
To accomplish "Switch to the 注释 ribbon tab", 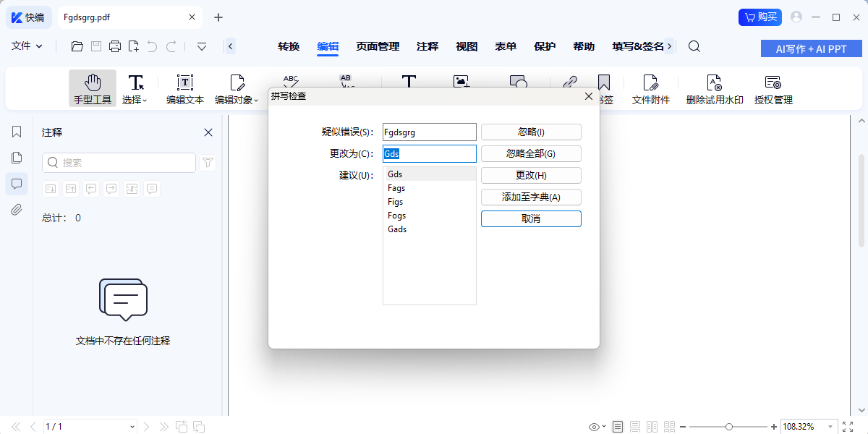I will (x=427, y=46).
